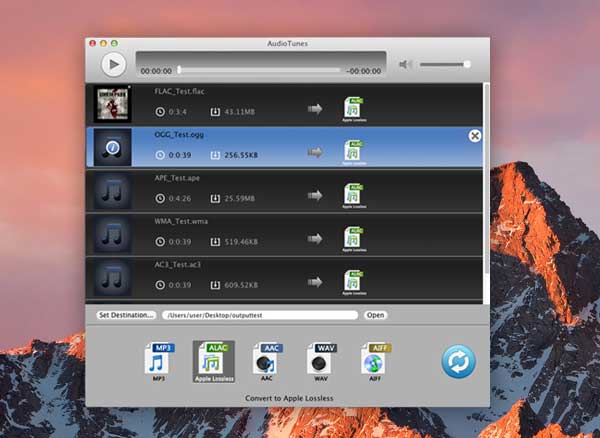The height and width of the screenshot is (438, 600).
Task: Click the Open button next to destination
Action: pyautogui.click(x=375, y=315)
